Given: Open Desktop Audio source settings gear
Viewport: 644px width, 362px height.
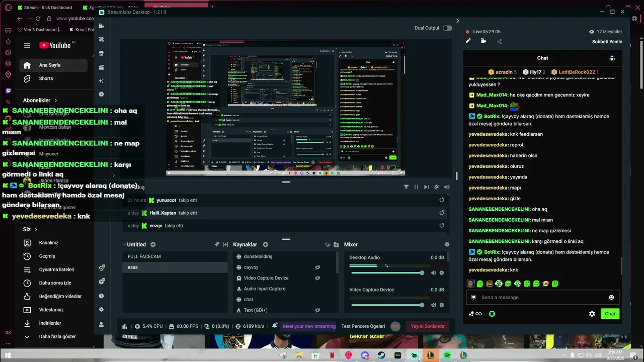Looking at the screenshot, I should (x=442, y=273).
